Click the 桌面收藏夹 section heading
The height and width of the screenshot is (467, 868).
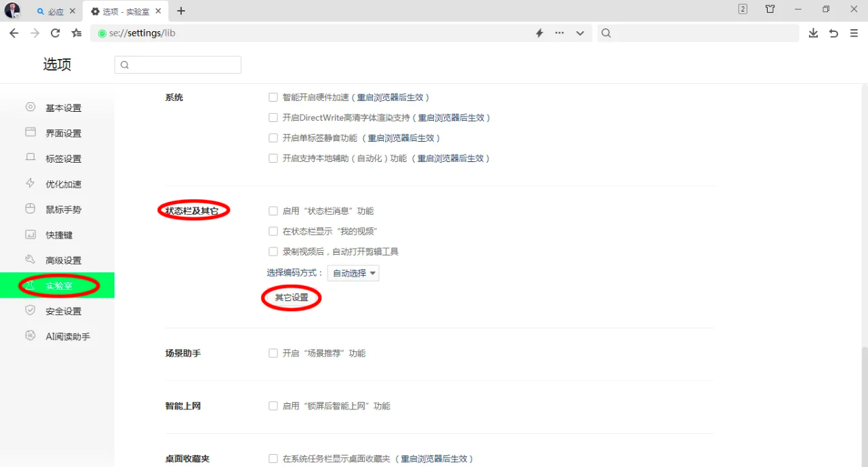(188, 459)
